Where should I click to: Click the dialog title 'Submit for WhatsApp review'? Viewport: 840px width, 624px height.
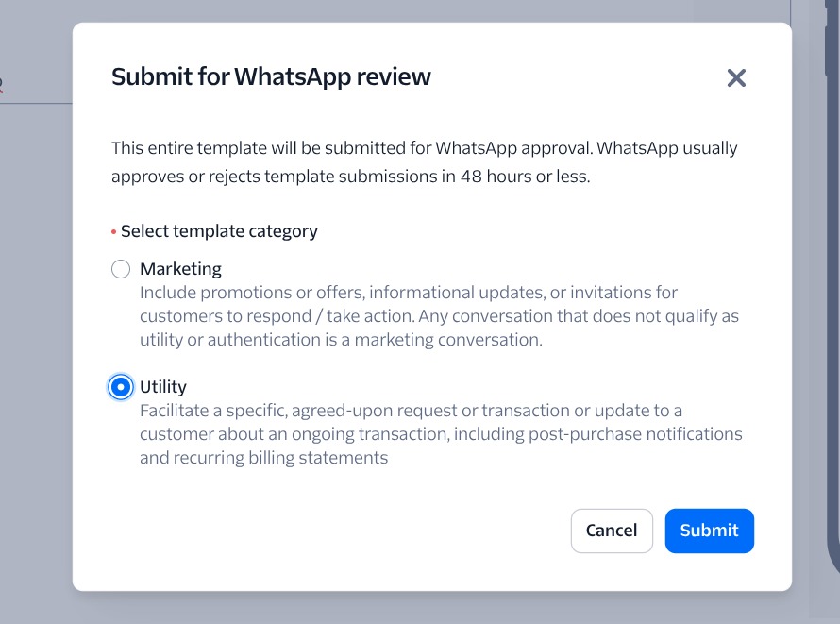click(x=271, y=77)
